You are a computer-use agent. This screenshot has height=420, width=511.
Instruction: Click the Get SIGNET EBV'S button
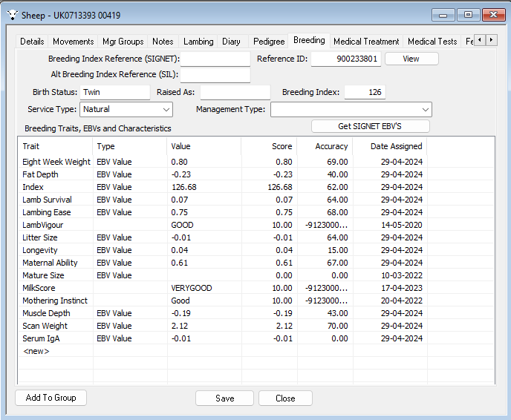point(370,126)
